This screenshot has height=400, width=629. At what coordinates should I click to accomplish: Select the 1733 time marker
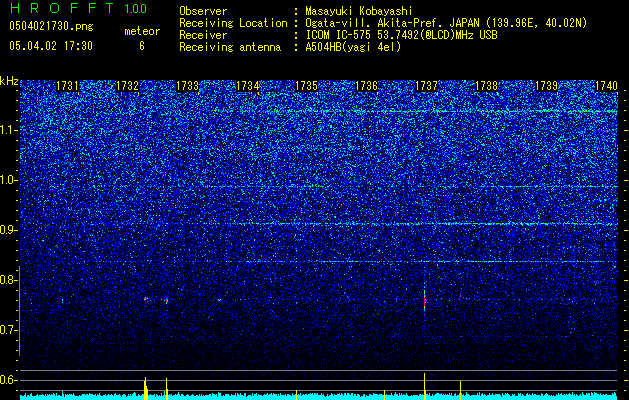click(x=187, y=86)
